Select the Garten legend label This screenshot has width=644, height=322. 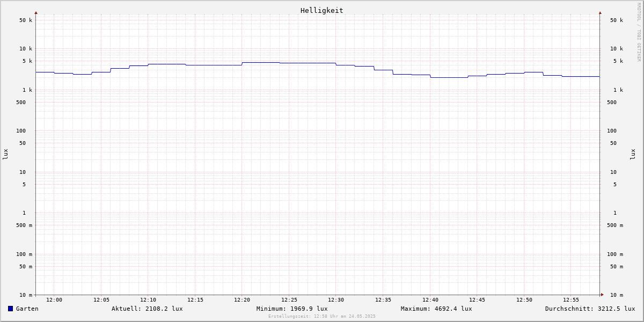click(x=27, y=309)
